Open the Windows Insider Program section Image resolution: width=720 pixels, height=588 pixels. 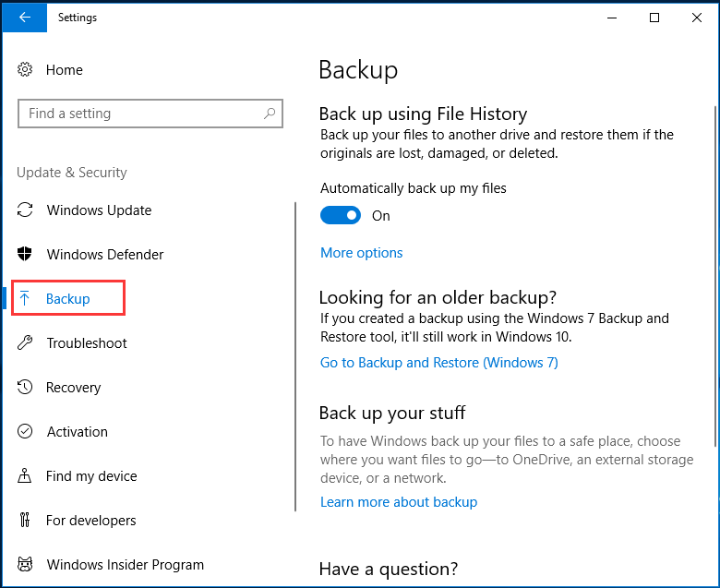click(126, 564)
